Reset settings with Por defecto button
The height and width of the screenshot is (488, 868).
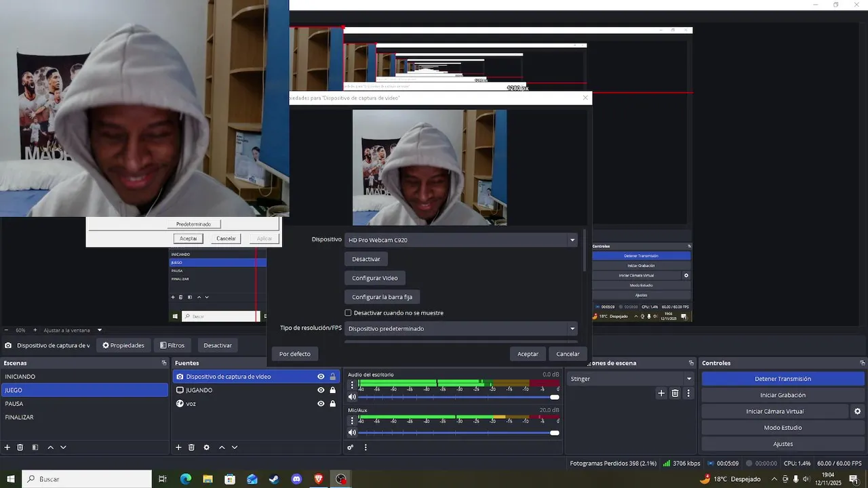295,354
